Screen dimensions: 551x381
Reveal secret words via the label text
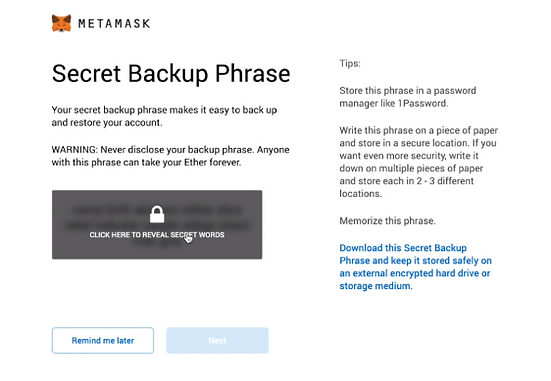pyautogui.click(x=157, y=235)
